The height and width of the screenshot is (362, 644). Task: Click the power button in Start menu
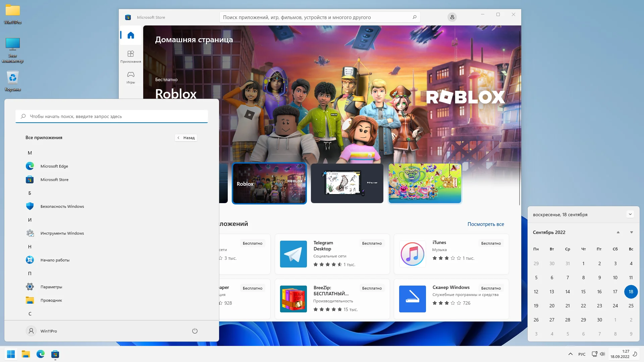point(195,331)
